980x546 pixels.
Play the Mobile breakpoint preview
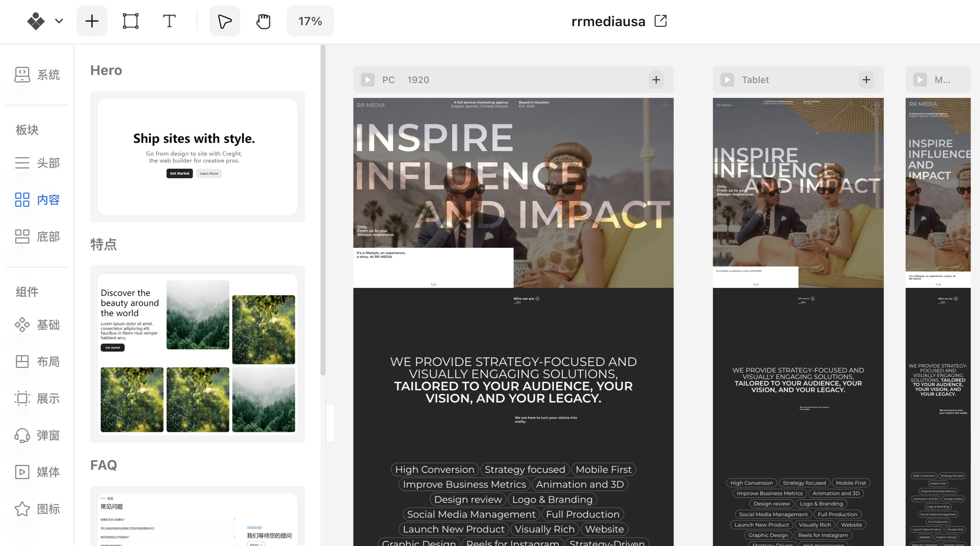[x=920, y=79]
